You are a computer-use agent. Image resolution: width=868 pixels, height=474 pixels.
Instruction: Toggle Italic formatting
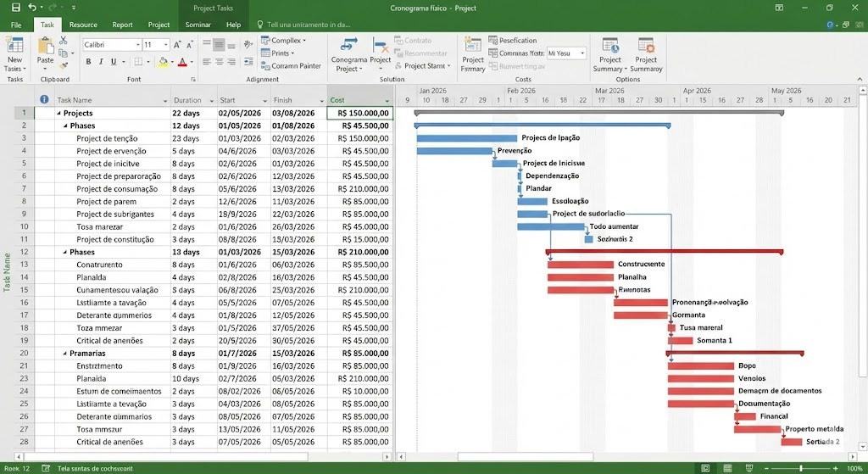(x=101, y=62)
